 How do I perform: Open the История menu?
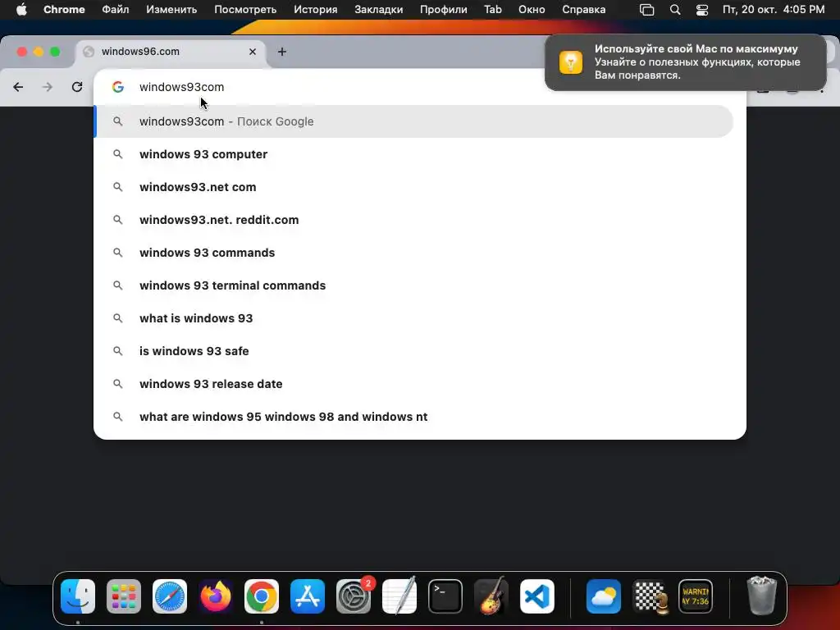[316, 10]
